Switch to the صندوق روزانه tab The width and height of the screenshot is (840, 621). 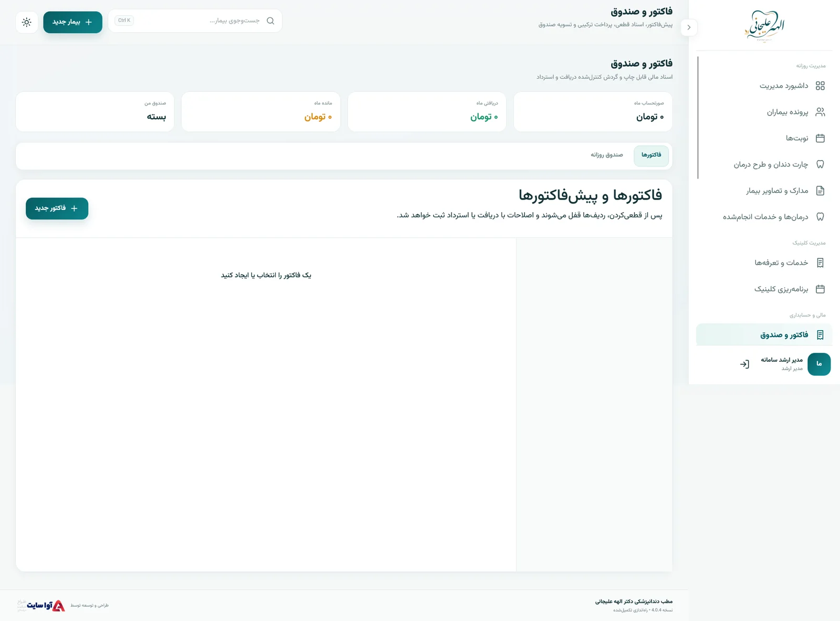607,155
